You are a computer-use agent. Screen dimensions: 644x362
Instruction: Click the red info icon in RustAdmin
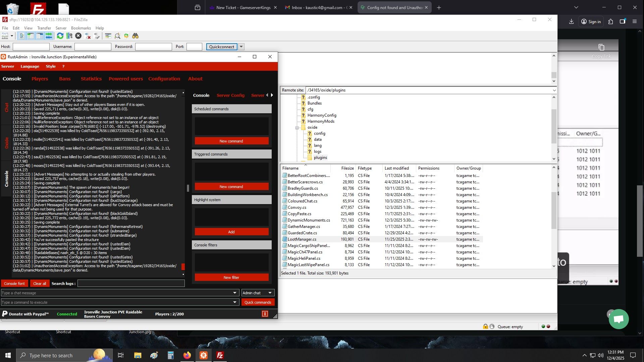pyautogui.click(x=265, y=314)
